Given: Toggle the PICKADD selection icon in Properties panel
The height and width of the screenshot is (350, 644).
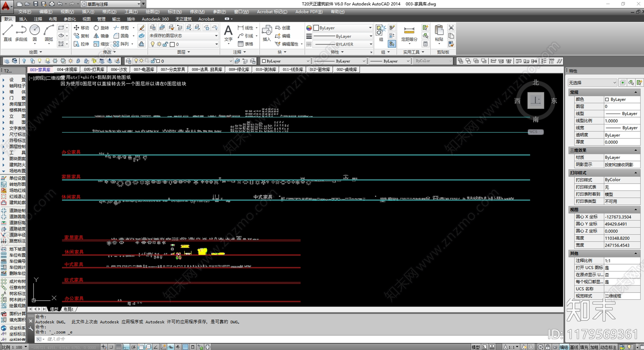Looking at the screenshot, I should [x=622, y=83].
